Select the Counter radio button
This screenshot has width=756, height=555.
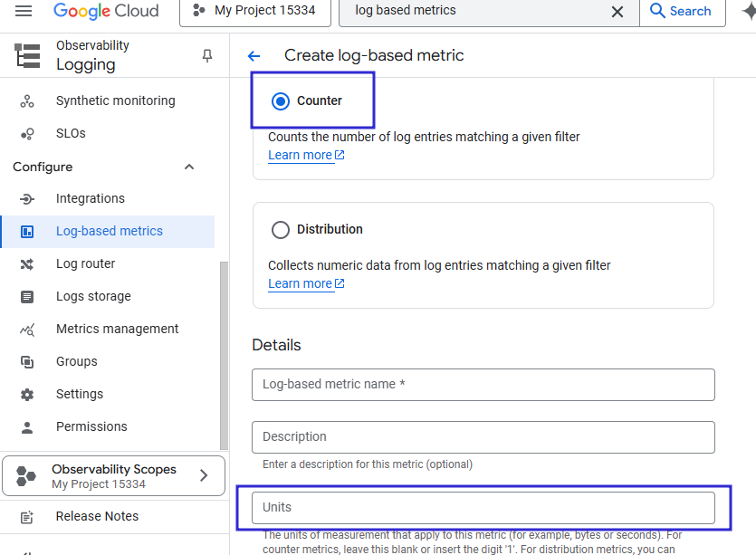pos(280,101)
